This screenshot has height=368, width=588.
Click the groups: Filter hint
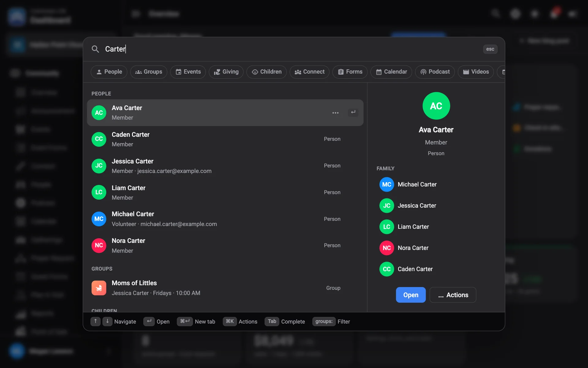[x=331, y=321]
